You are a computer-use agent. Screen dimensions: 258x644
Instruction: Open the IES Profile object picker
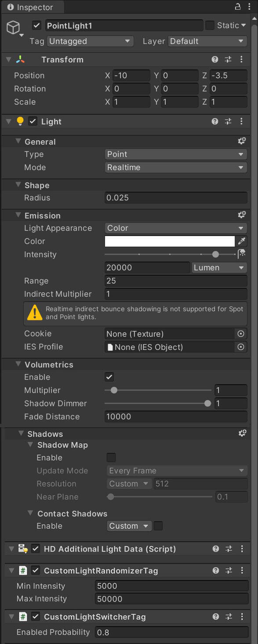pyautogui.click(x=241, y=347)
